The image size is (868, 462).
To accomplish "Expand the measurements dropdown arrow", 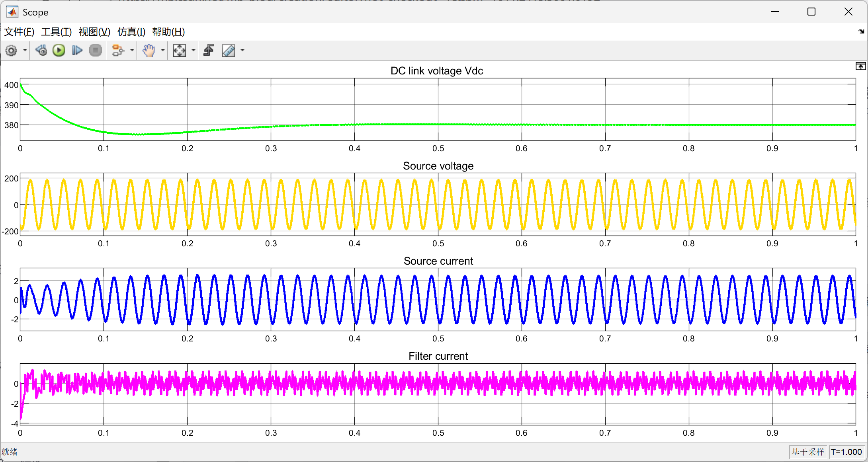I will click(242, 51).
